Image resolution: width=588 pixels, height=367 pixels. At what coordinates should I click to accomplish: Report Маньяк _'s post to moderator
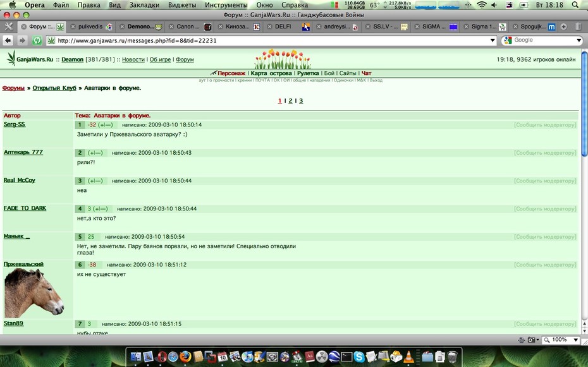click(545, 237)
